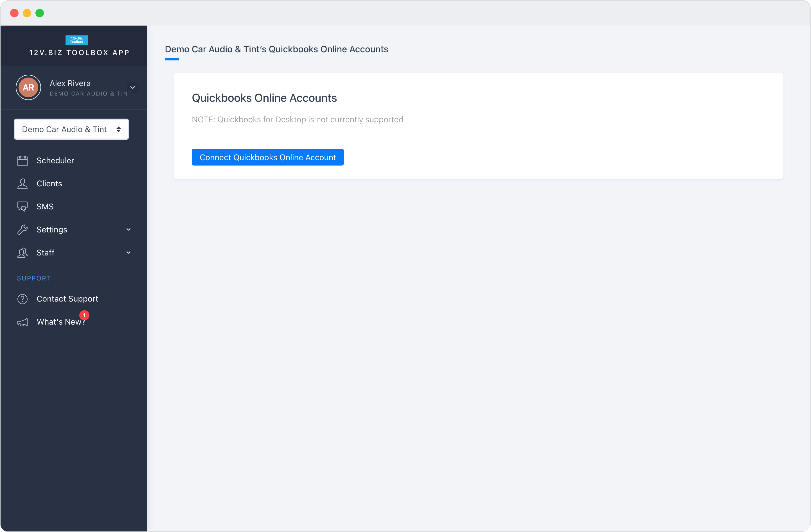Viewport: 811px width, 532px height.
Task: Open the Staff menu item
Action: pos(45,253)
